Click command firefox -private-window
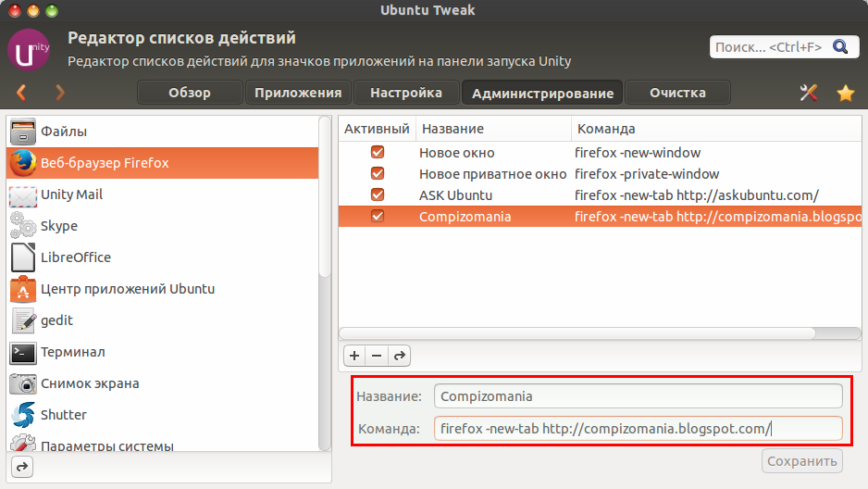Viewport: 868px width, 489px height. click(647, 174)
